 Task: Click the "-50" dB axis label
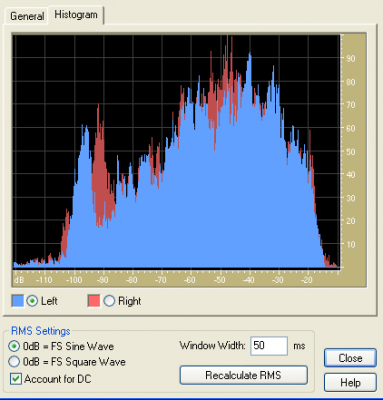pos(219,280)
